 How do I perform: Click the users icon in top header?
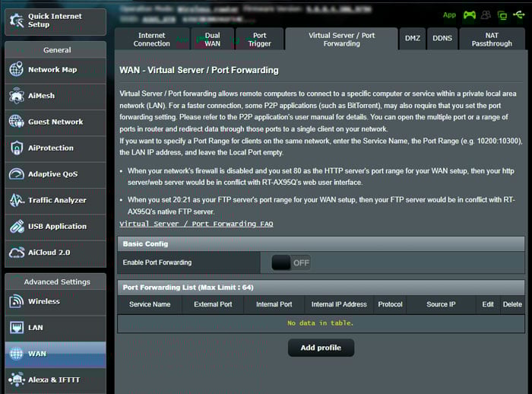[486, 15]
